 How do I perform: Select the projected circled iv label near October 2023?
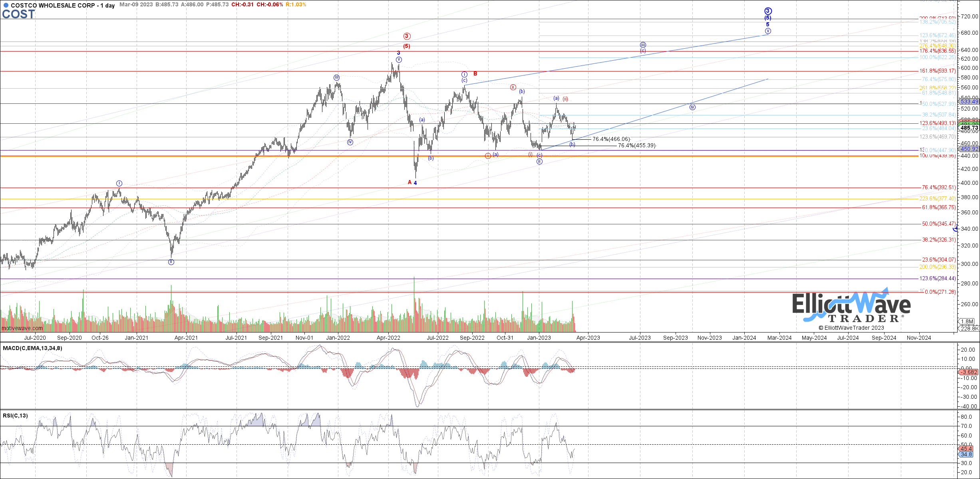point(692,107)
